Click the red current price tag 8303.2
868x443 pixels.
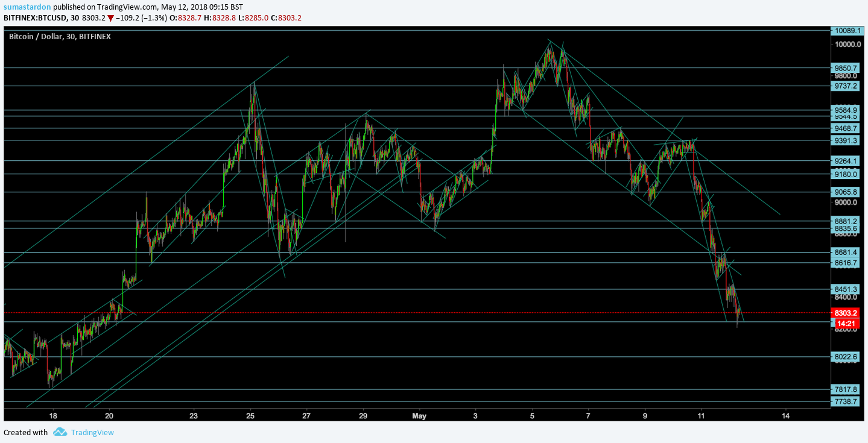tap(846, 313)
